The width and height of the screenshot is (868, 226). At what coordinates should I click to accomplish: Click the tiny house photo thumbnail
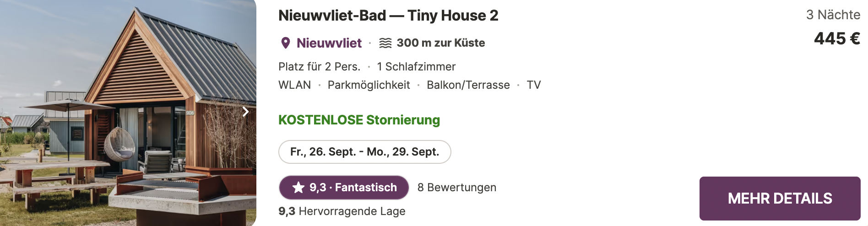pyautogui.click(x=128, y=113)
